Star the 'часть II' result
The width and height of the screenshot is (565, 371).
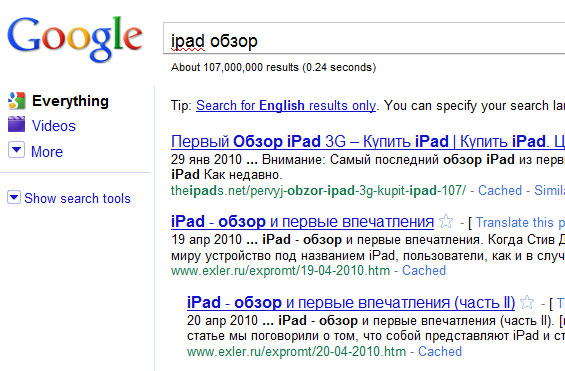[527, 302]
